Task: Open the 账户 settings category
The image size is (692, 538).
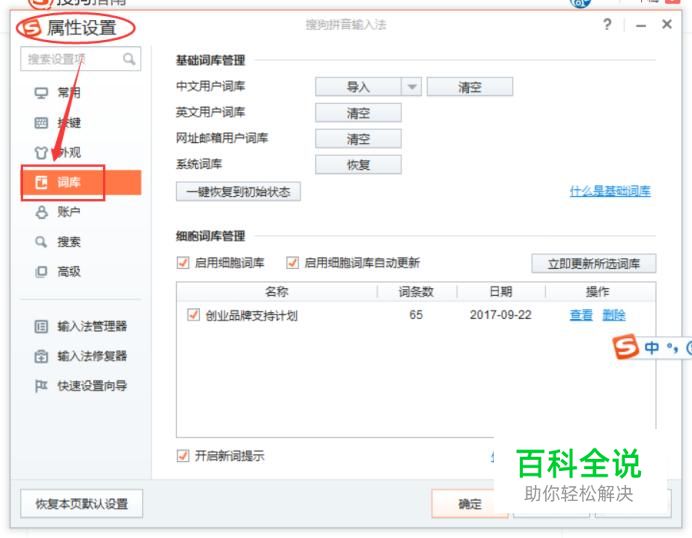Action: click(68, 212)
